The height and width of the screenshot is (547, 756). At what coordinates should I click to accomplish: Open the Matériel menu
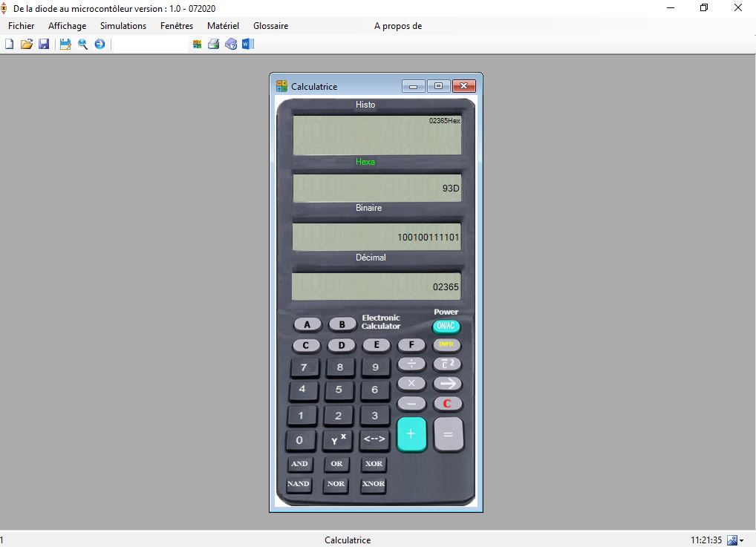coord(223,25)
